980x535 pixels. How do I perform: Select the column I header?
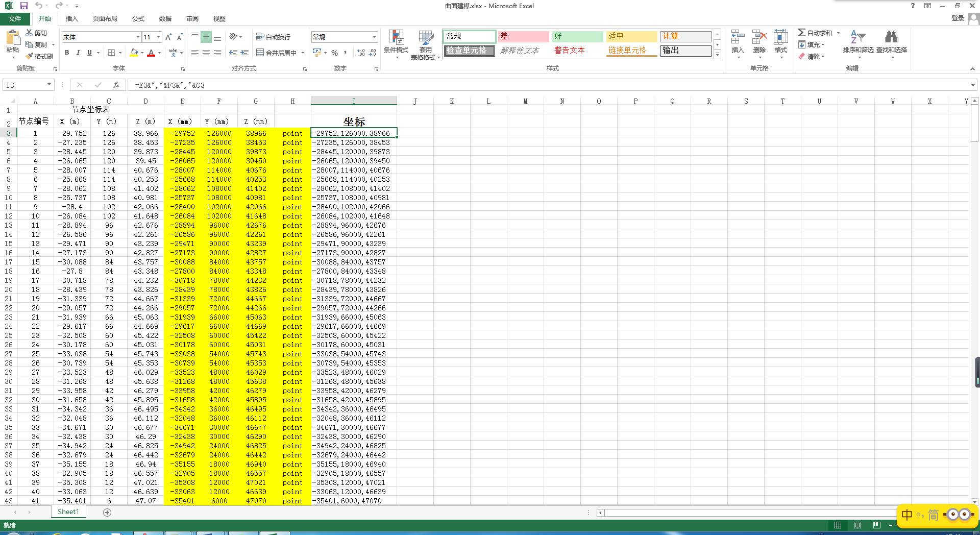coord(354,101)
